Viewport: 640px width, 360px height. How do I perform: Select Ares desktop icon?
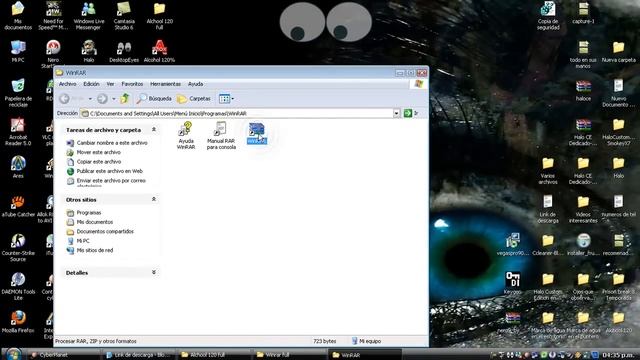click(x=18, y=167)
